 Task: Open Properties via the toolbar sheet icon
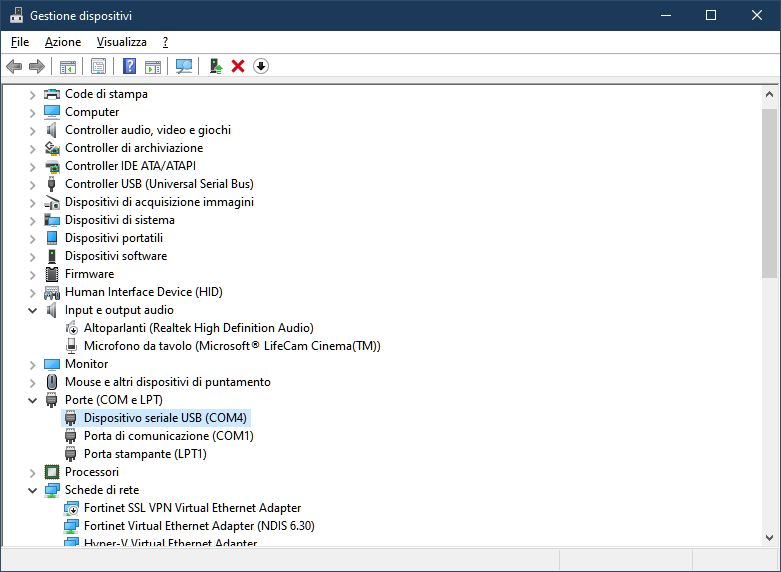tap(99, 66)
